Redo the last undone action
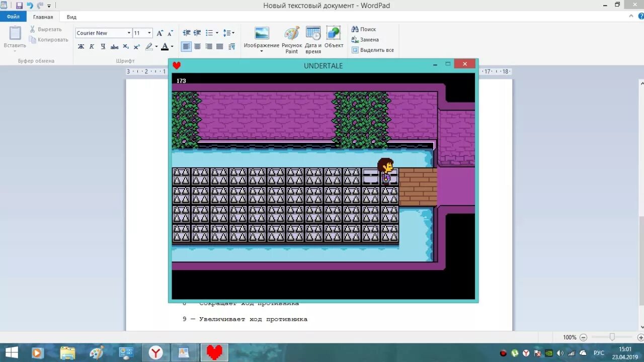 pyautogui.click(x=39, y=6)
